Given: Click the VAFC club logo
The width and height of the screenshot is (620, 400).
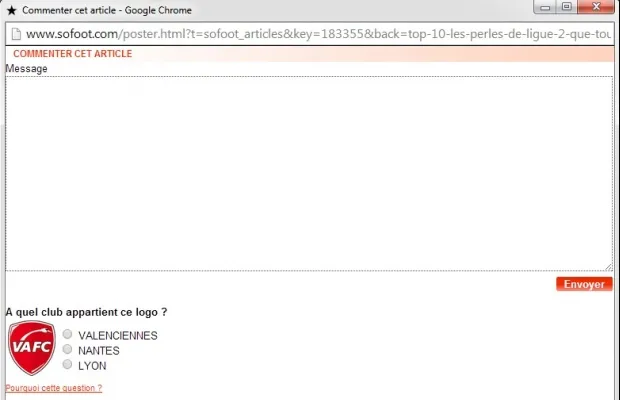Looking at the screenshot, I should click(x=30, y=347).
